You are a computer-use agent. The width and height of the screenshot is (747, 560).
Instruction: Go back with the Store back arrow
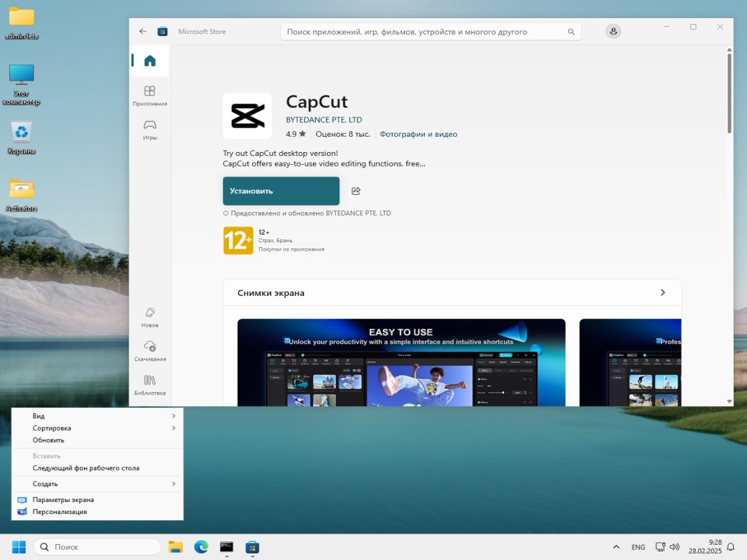point(143,31)
